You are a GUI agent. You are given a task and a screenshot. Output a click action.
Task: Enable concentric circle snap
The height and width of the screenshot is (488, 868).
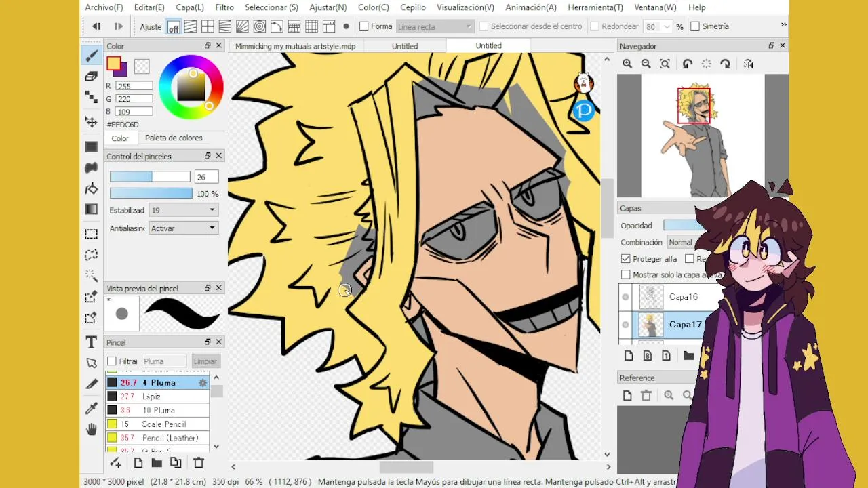pyautogui.click(x=260, y=27)
